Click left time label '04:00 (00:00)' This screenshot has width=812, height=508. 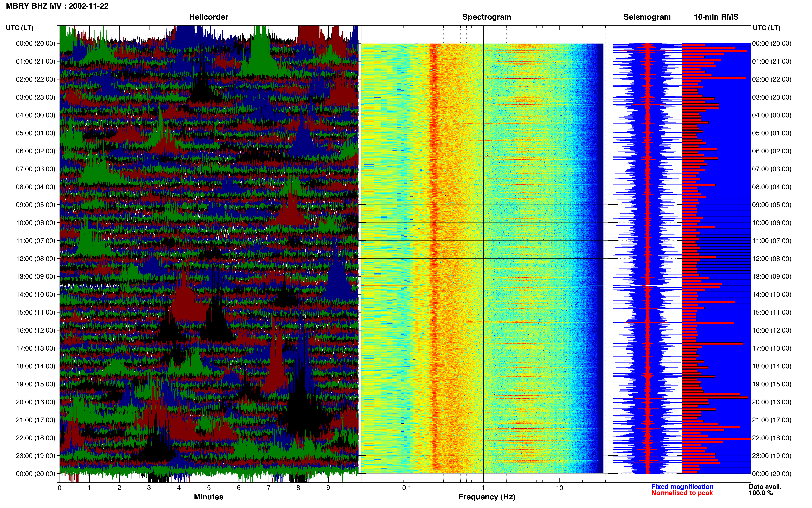click(36, 115)
